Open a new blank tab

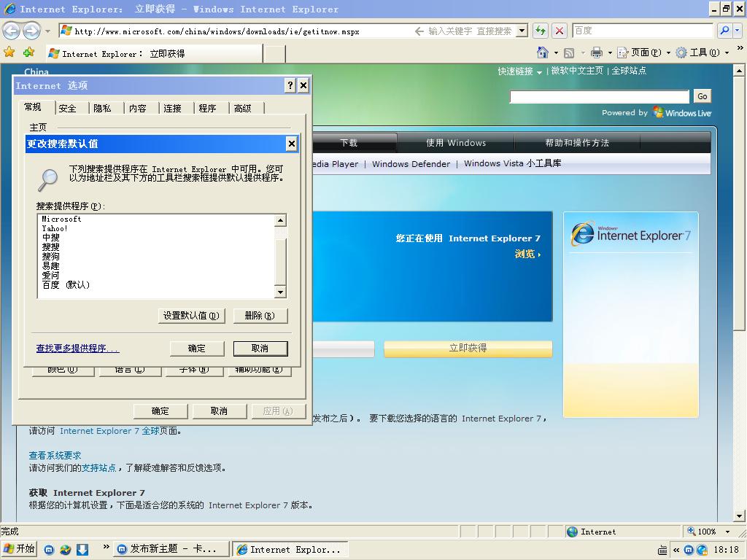pyautogui.click(x=274, y=54)
